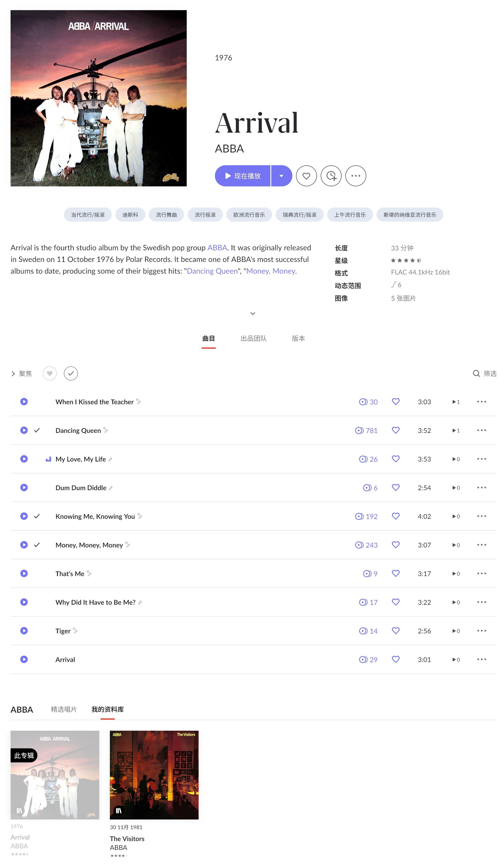Viewport: 504px width, 864px height.
Task: Toggle favorite heart for Knowing Me, Knowing You
Action: pyautogui.click(x=395, y=516)
